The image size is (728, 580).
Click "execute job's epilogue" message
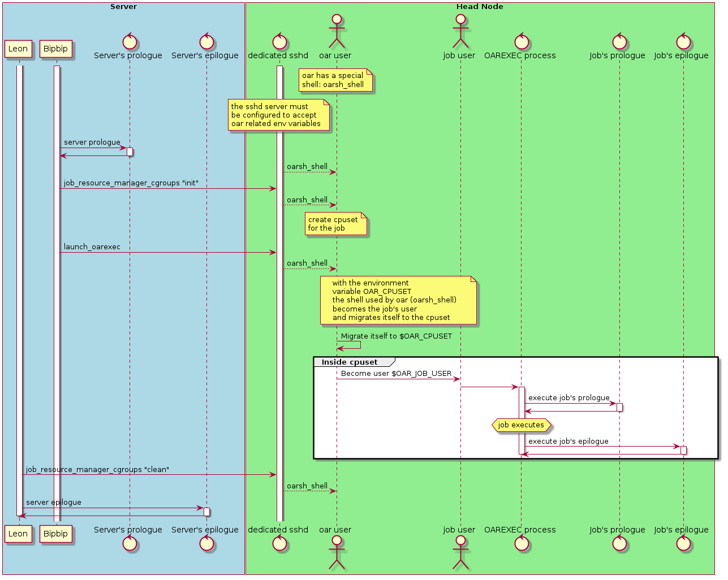pos(568,442)
